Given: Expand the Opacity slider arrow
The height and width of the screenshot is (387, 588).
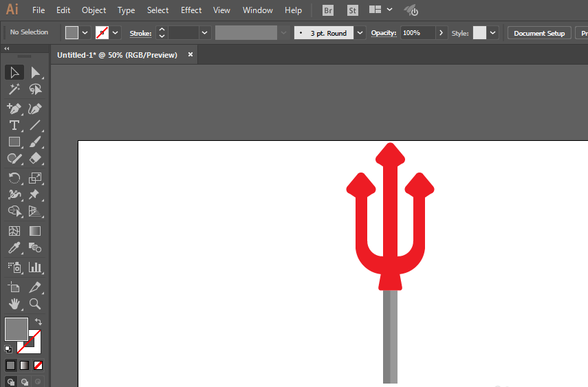Looking at the screenshot, I should 442,33.
